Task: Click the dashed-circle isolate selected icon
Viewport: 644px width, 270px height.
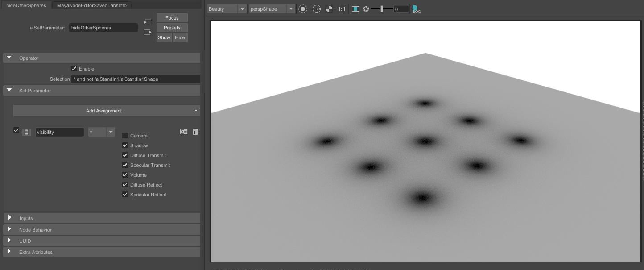Action: pyautogui.click(x=303, y=8)
